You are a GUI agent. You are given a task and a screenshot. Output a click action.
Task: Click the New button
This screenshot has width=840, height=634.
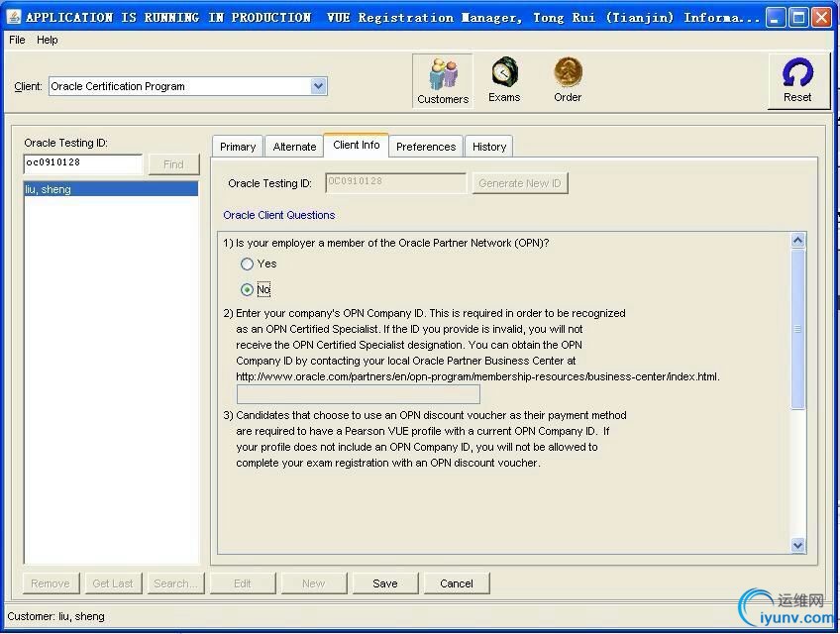[x=314, y=583]
